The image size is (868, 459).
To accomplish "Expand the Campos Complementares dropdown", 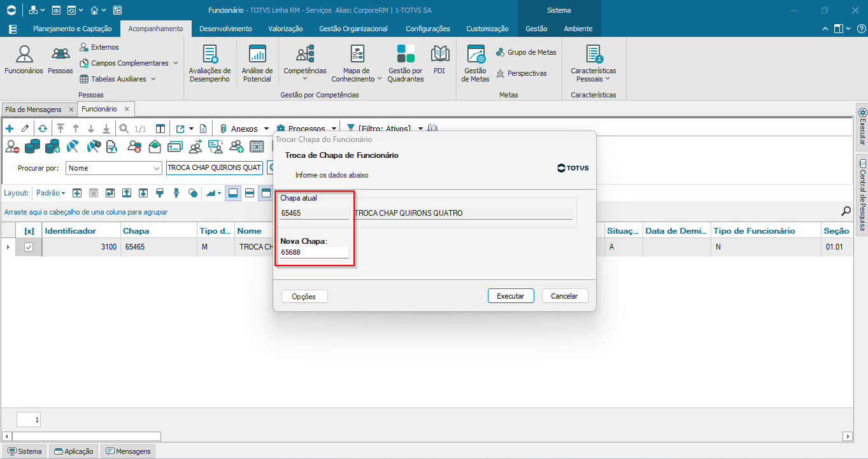I will [x=176, y=63].
